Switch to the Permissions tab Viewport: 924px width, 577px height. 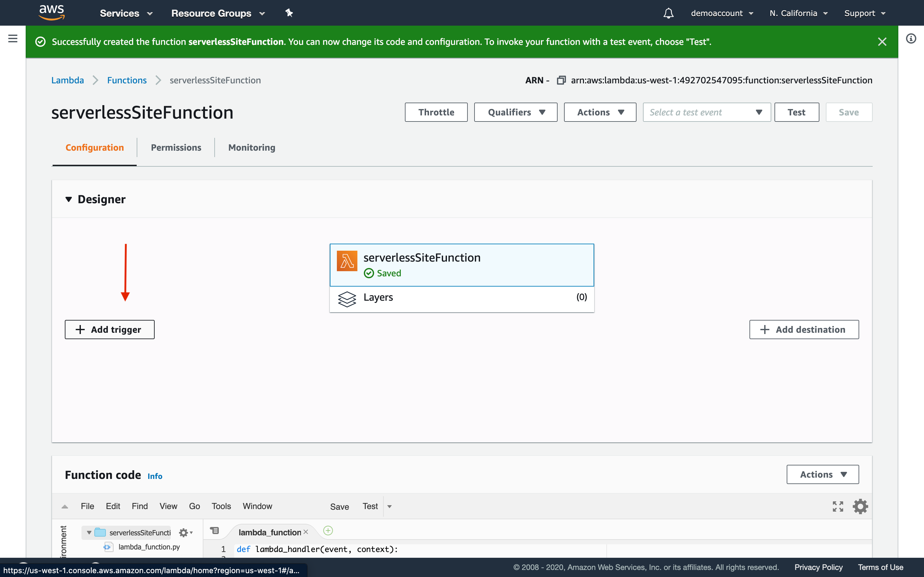click(x=175, y=147)
